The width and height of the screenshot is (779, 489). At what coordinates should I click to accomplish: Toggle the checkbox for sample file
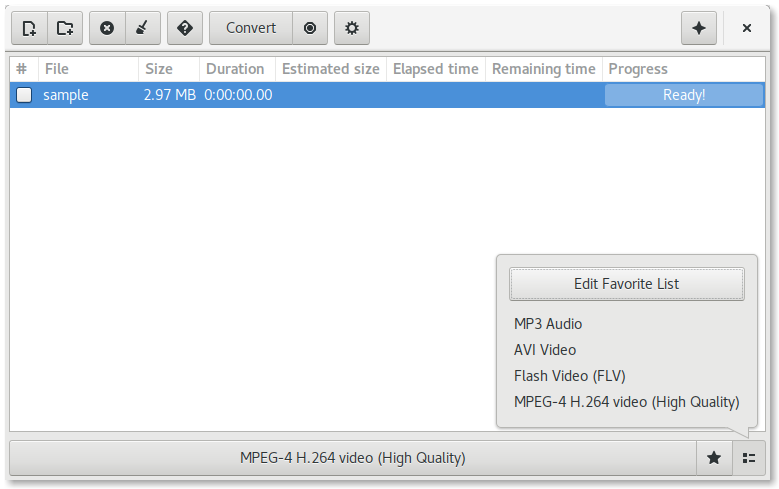tap(24, 95)
